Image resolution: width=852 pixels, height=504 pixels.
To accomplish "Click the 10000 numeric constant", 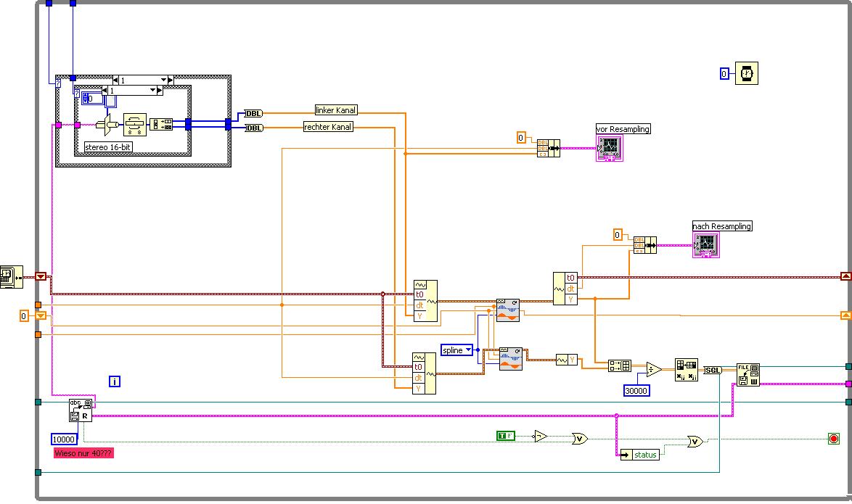I will click(64, 439).
